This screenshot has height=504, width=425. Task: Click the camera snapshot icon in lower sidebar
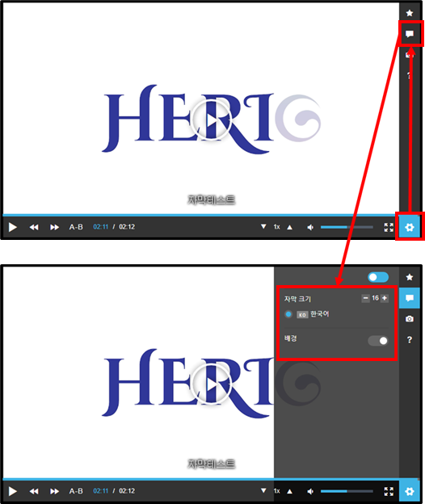click(x=410, y=318)
